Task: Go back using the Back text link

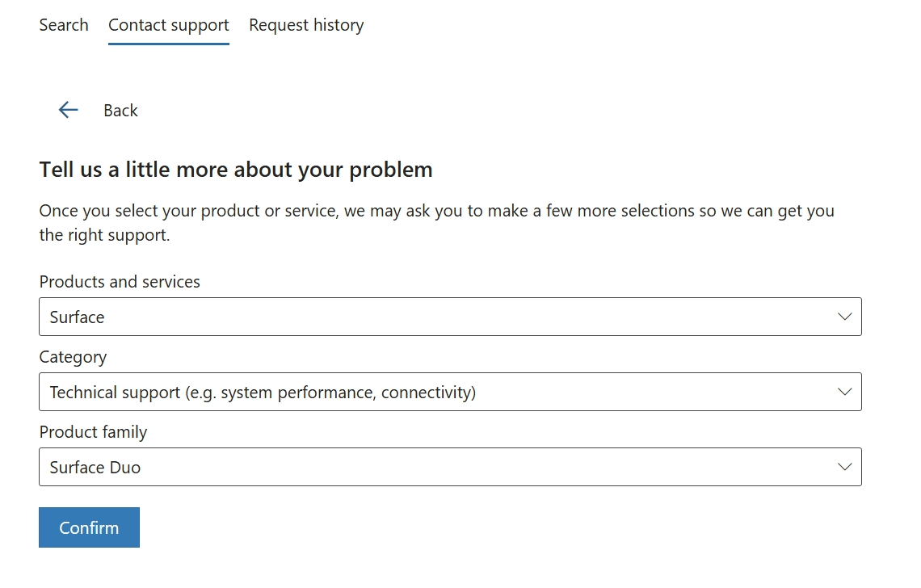Action: click(x=120, y=111)
